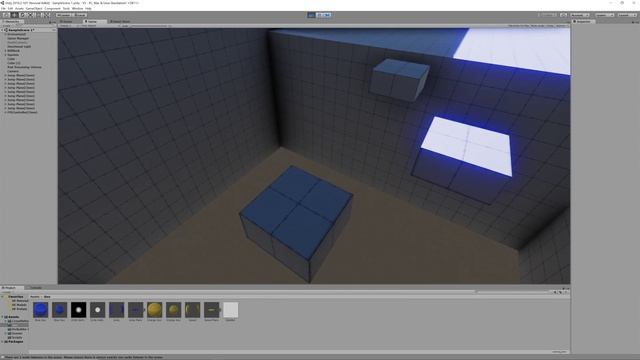Screen dimensions: 640x360
Task: Switch to the Asset Store tab
Action: (x=120, y=21)
